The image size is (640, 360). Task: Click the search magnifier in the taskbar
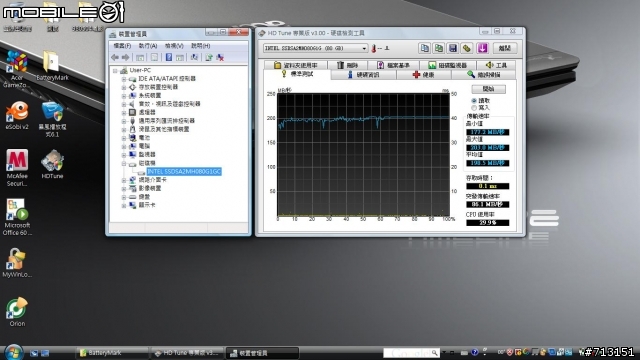[x=435, y=353]
